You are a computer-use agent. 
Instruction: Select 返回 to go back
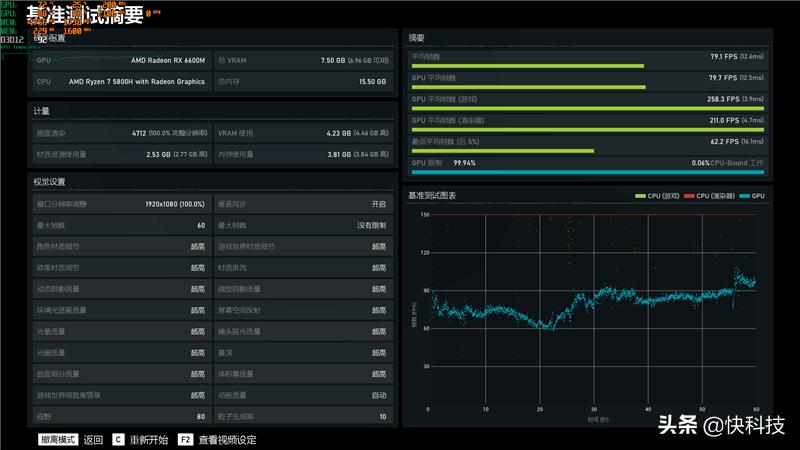(x=93, y=439)
